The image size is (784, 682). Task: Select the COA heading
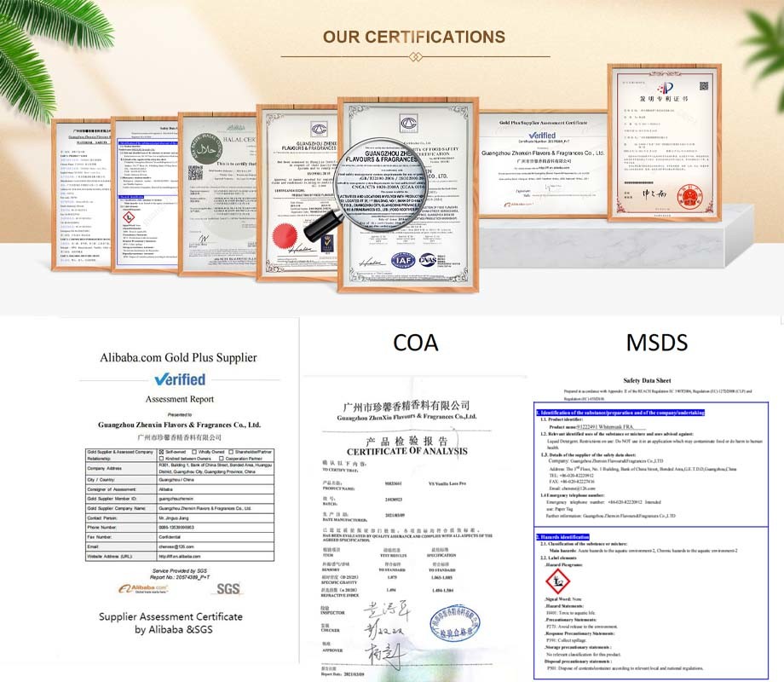click(x=416, y=343)
